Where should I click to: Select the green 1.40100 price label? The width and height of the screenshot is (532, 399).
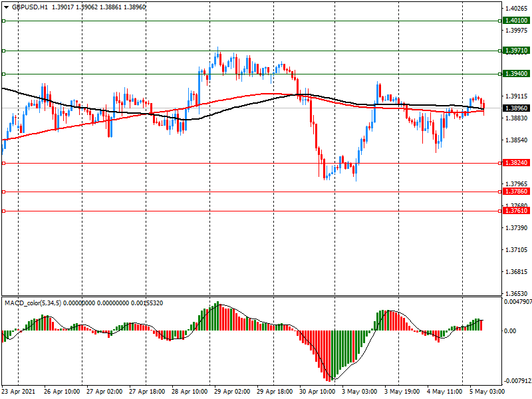click(x=517, y=21)
